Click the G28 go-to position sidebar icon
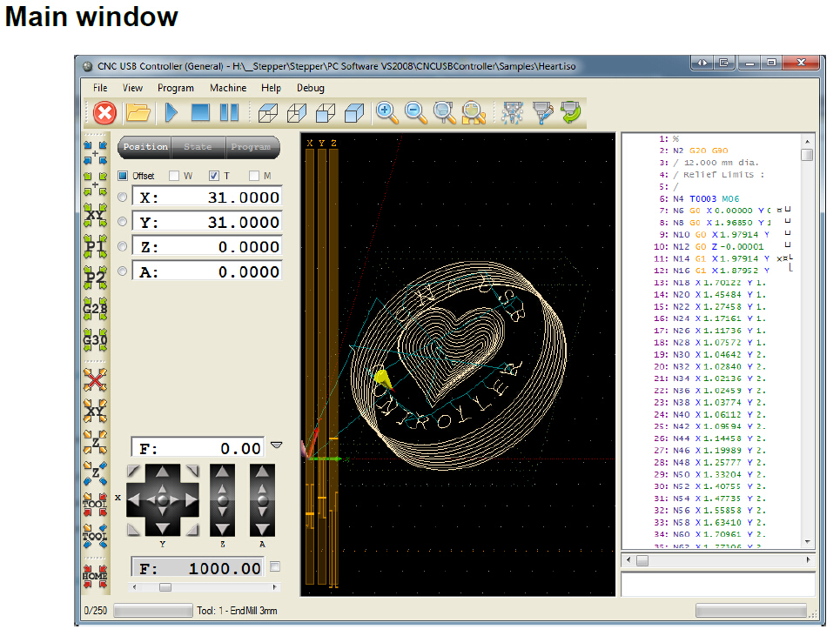Viewport: 840px width, 636px height. 95,308
